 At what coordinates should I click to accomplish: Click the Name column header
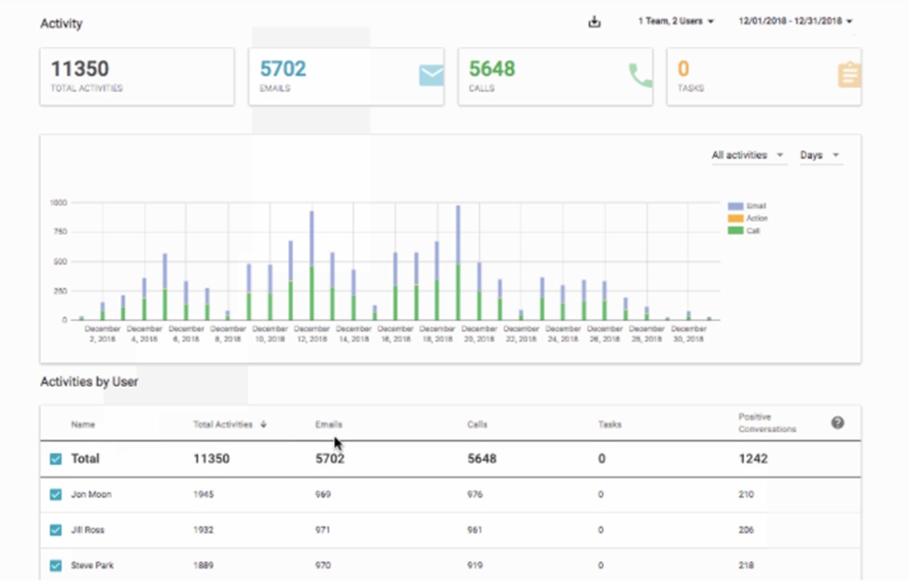[83, 425]
